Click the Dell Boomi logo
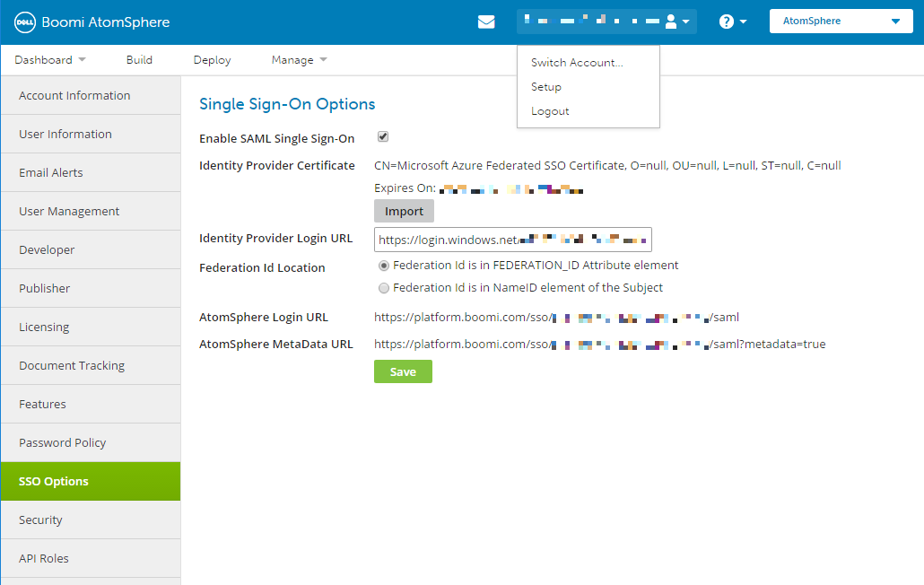The image size is (924, 585). point(24,22)
